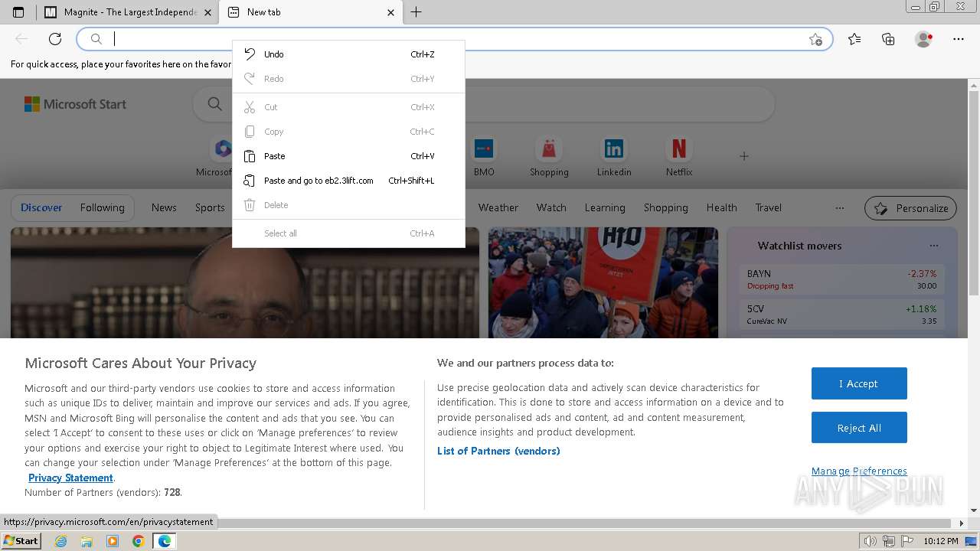Screen dimensions: 980x551
Task: Open the Watch category
Action: 551,207
